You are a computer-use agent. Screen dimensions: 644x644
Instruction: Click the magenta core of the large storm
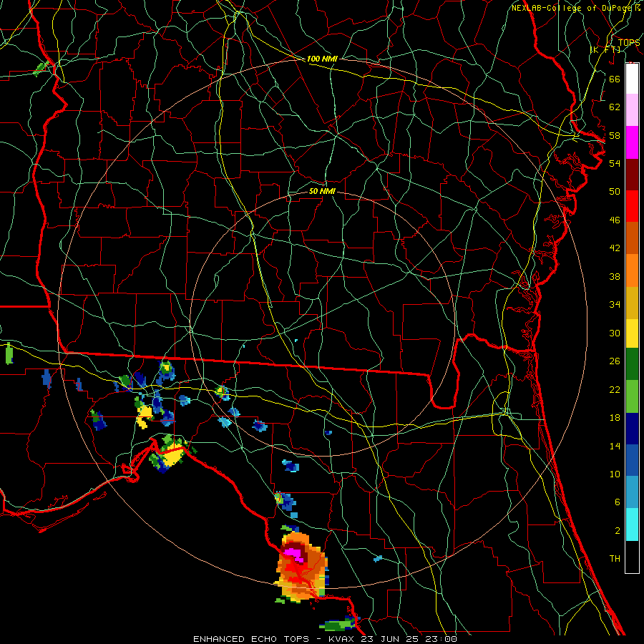(x=294, y=554)
